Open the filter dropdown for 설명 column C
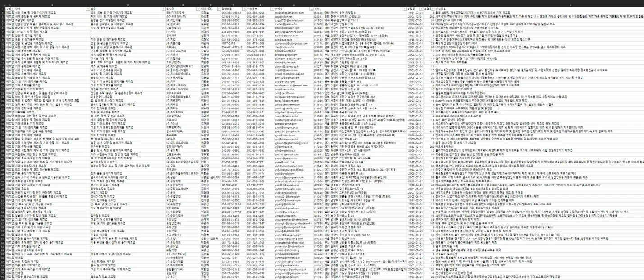 coord(164,9)
